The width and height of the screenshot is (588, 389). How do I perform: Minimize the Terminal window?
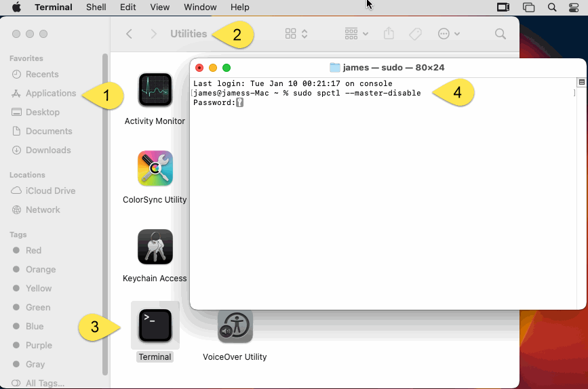tap(213, 68)
